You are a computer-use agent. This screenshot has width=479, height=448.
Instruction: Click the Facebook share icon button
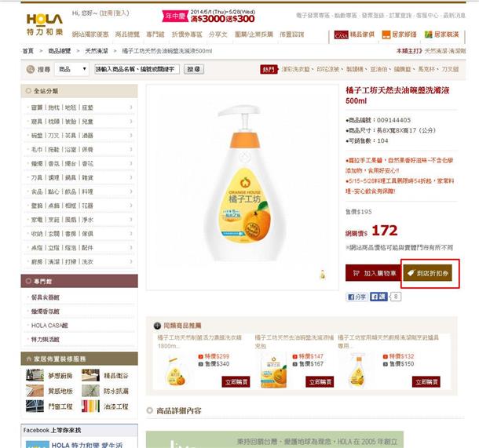[x=357, y=297]
